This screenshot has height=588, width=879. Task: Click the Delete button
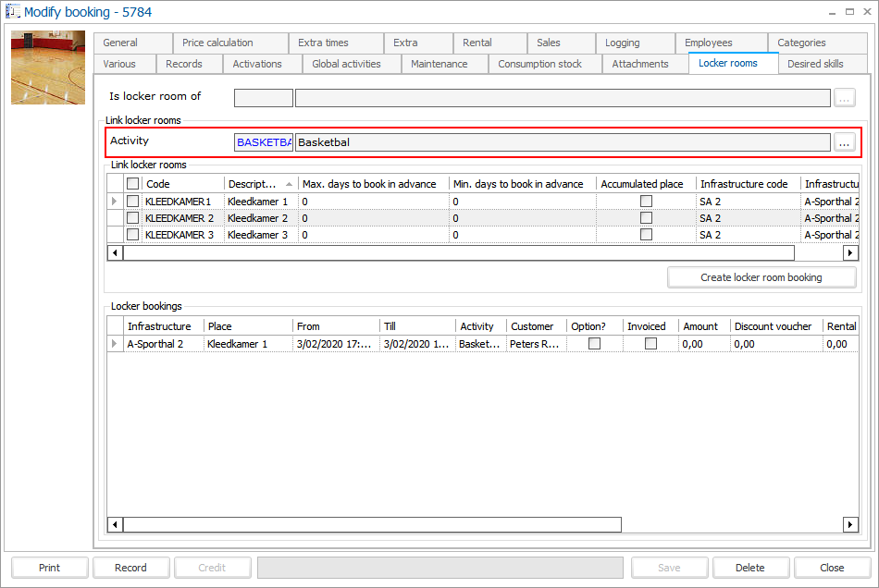750,568
